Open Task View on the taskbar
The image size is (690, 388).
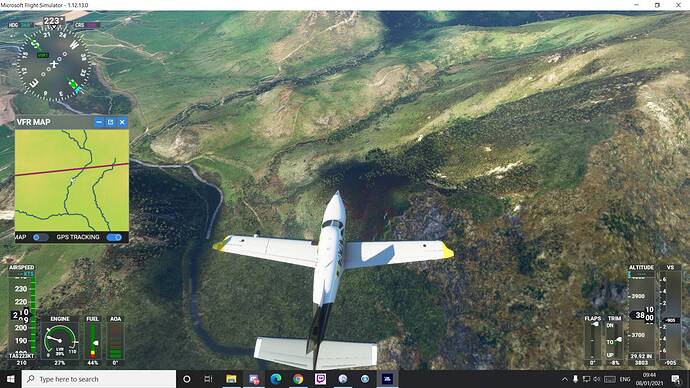point(209,379)
